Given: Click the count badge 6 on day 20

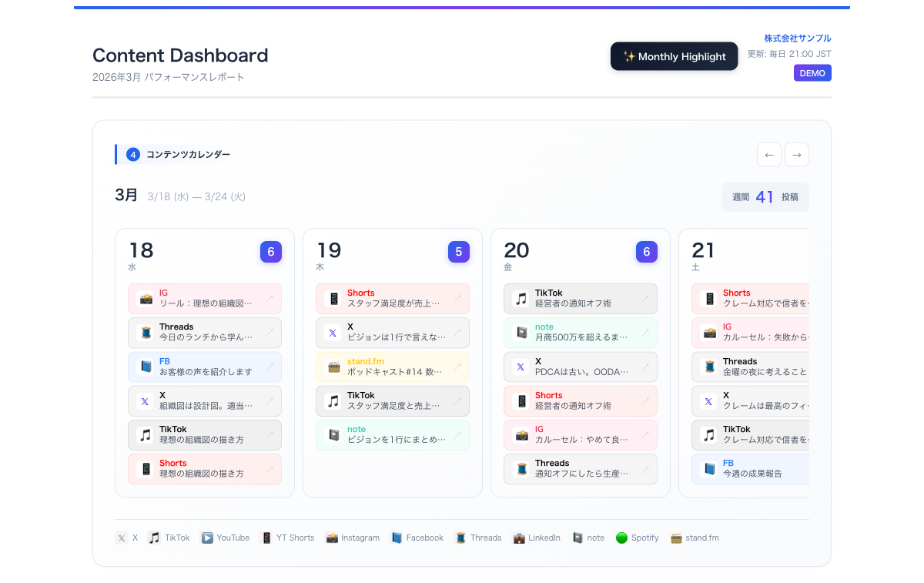Looking at the screenshot, I should coord(647,252).
